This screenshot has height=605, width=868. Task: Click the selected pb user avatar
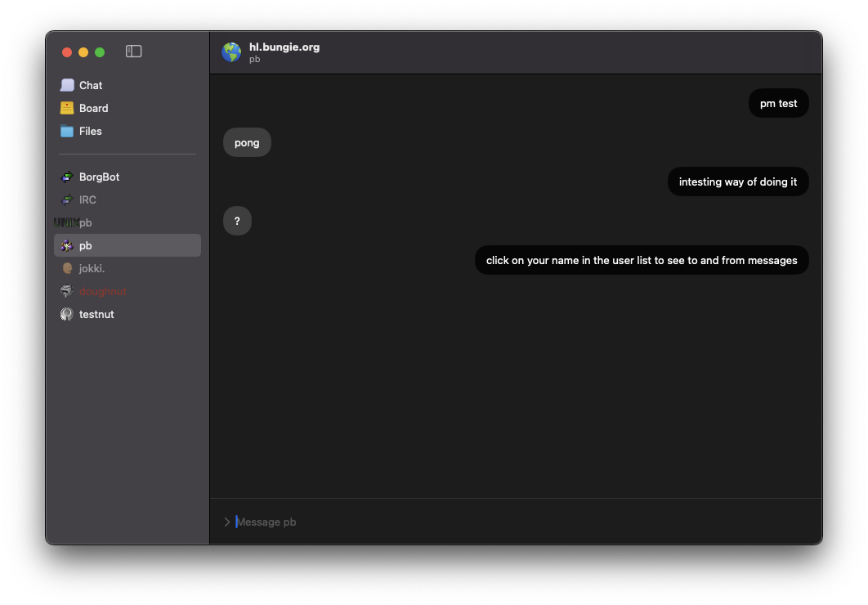point(67,246)
